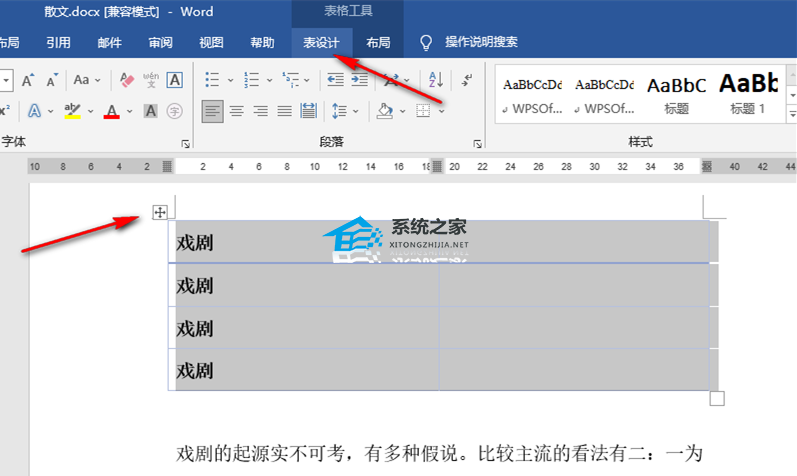The image size is (797, 476).
Task: Shrink font size with the smaller A icon
Action: pos(52,80)
